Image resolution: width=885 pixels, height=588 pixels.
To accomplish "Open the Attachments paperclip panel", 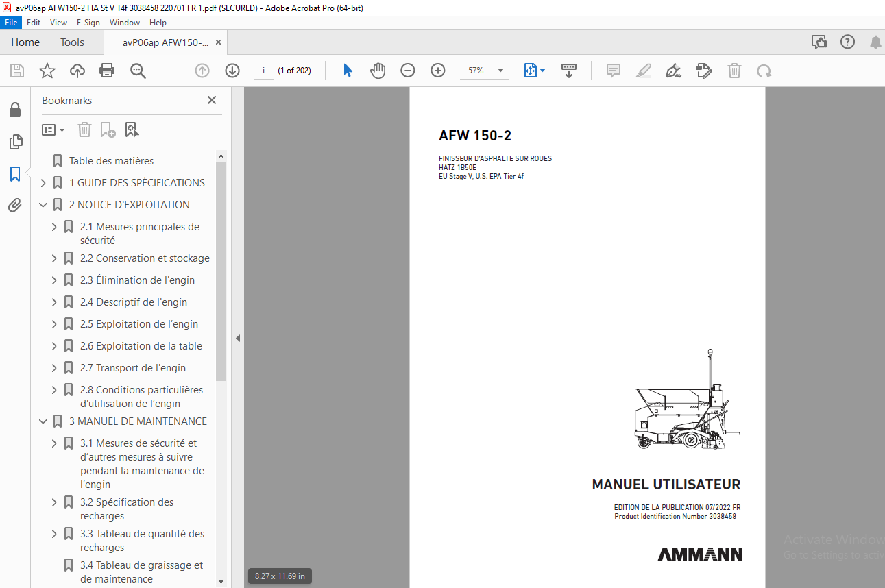I will point(15,206).
